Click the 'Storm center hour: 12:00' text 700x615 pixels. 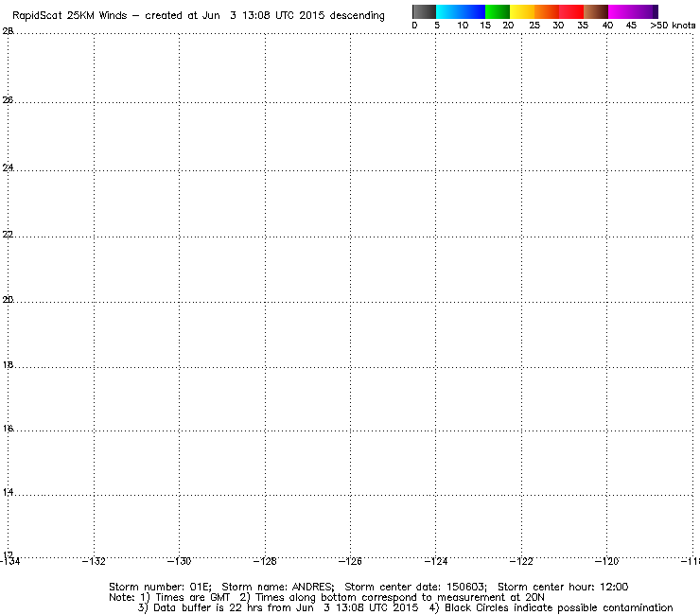pyautogui.click(x=563, y=587)
